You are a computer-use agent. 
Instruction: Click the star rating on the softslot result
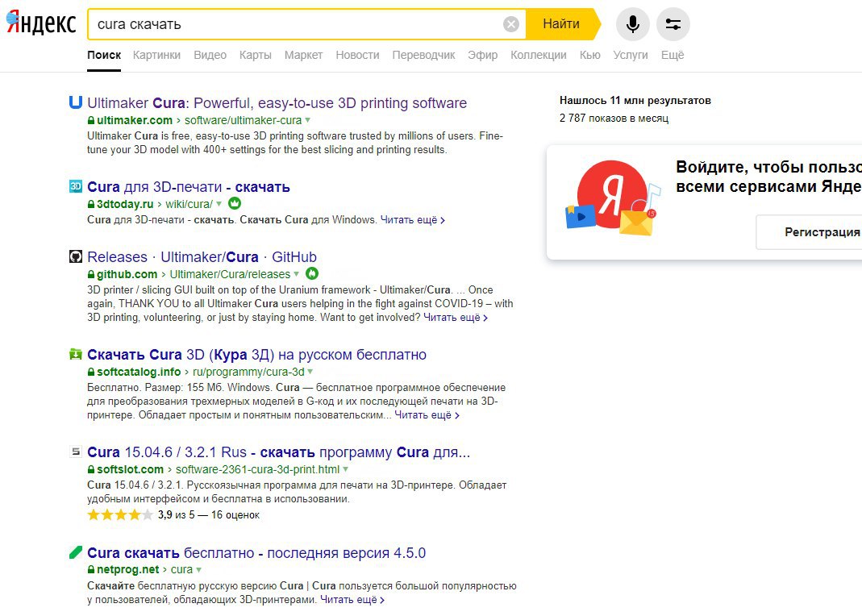pyautogui.click(x=120, y=515)
